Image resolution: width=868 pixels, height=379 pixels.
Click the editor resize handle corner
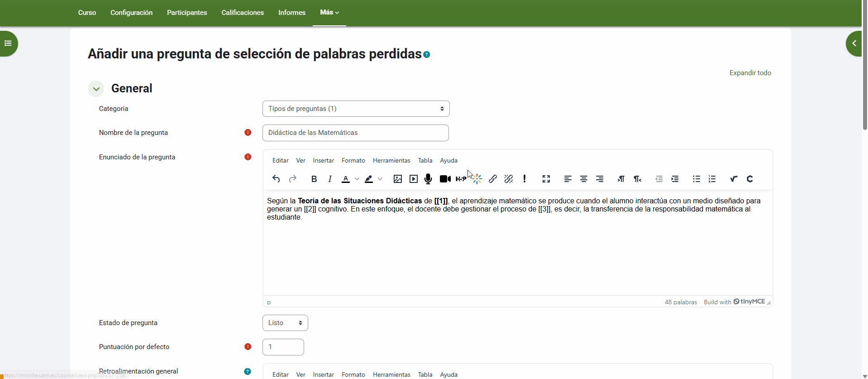(x=769, y=302)
